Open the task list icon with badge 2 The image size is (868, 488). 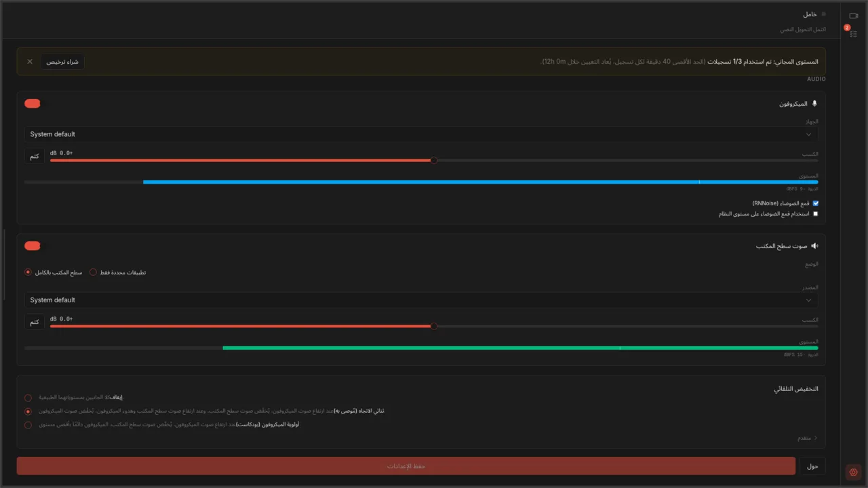coord(853,33)
